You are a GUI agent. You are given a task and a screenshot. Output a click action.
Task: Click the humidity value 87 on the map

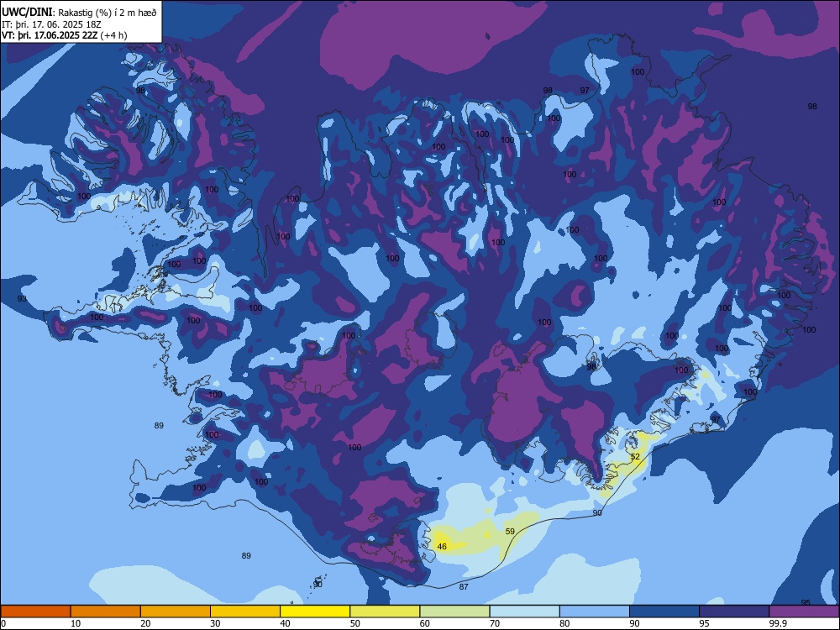pyautogui.click(x=464, y=586)
